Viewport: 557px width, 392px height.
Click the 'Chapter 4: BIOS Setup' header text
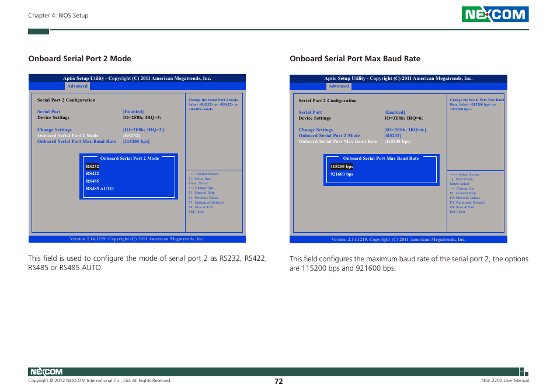(58, 15)
